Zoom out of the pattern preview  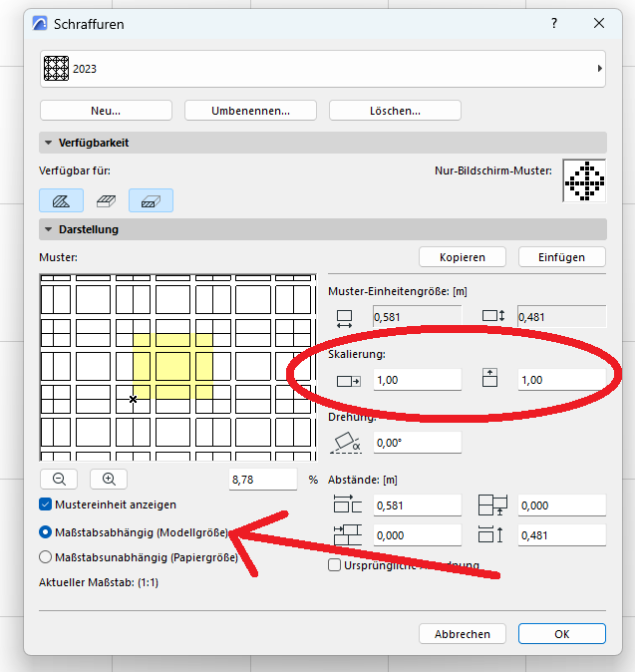point(59,479)
